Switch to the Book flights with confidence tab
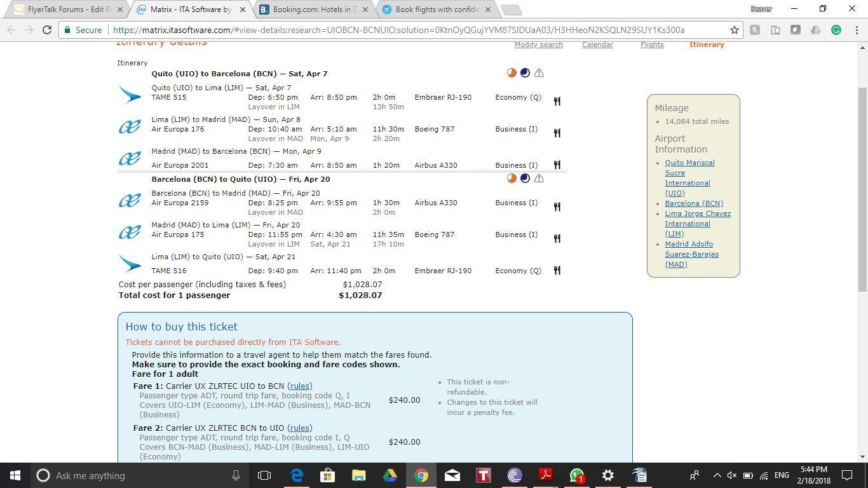This screenshot has width=868, height=488. point(436,10)
